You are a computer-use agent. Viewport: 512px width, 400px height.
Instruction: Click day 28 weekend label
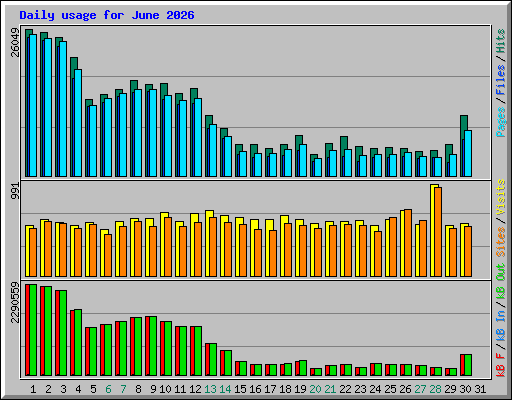pyautogui.click(x=435, y=389)
